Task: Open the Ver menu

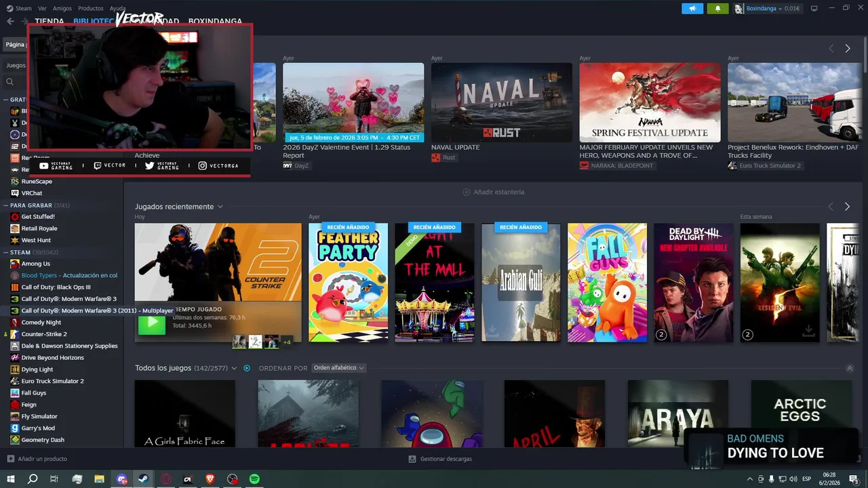Action: click(43, 8)
